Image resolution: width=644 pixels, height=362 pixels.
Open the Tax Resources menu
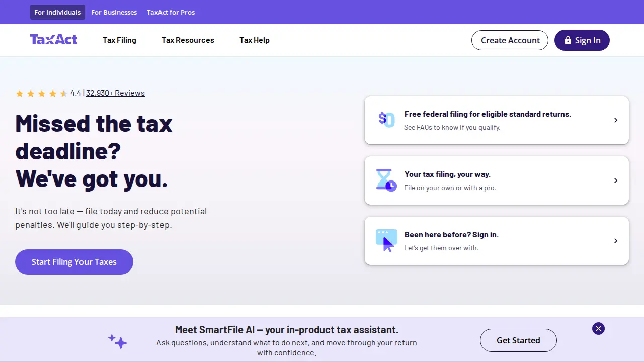[188, 40]
